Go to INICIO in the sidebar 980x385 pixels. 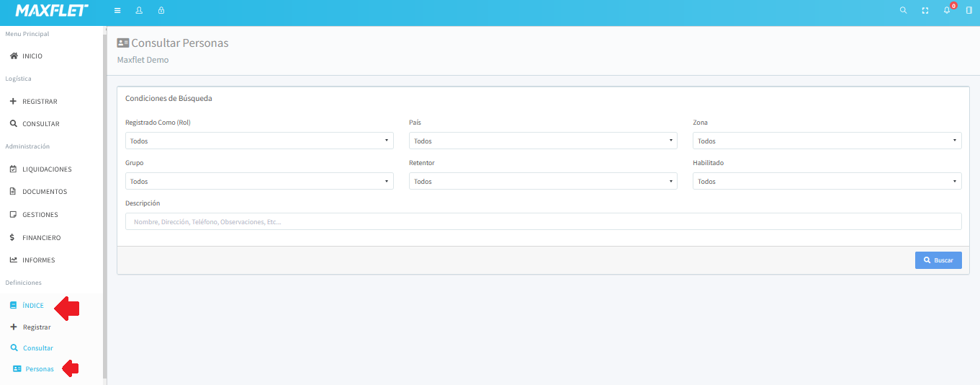tap(32, 56)
